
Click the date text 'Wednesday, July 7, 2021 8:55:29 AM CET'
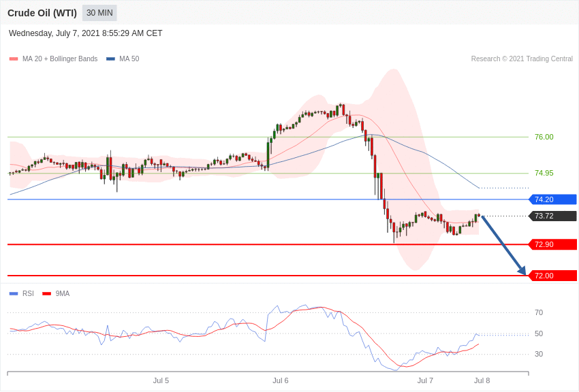tap(85, 33)
